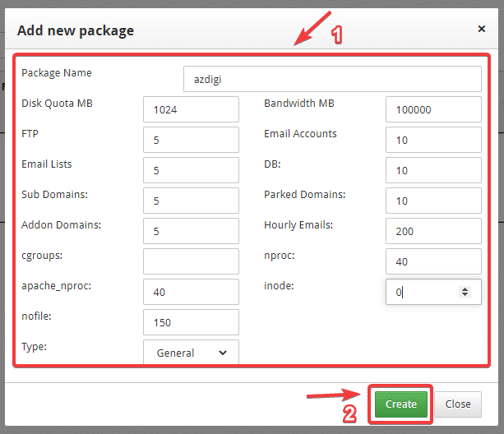Click the Addon Domains input
The width and height of the screenshot is (504, 434).
191,231
